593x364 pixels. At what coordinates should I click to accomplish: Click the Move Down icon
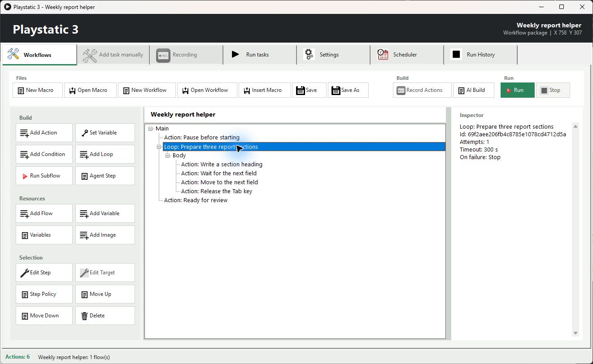(x=25, y=316)
